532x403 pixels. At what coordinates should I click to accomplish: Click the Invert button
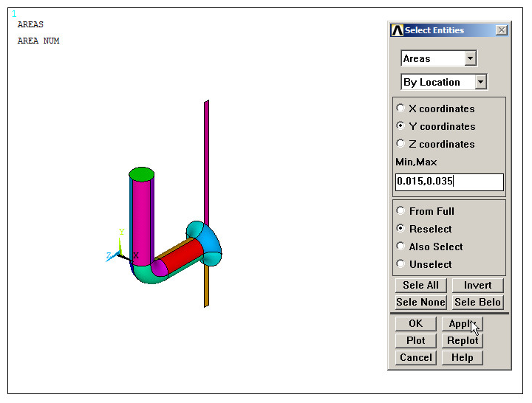[477, 285]
